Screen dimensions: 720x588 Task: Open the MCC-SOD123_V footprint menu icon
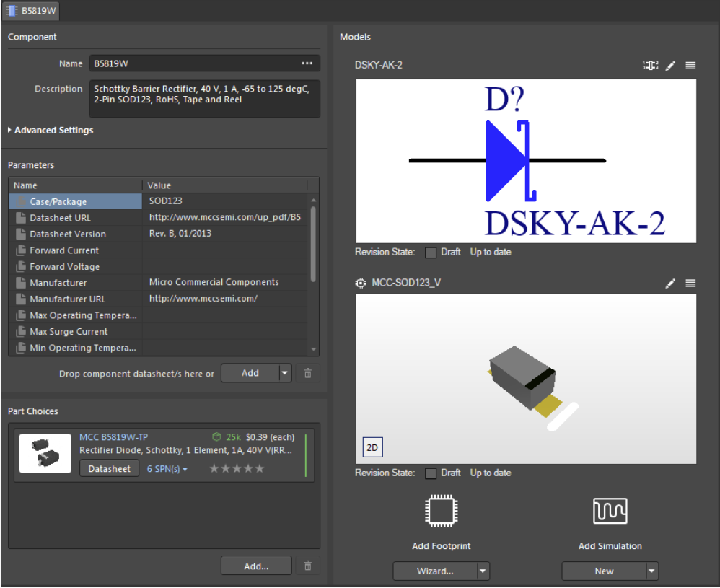(690, 284)
